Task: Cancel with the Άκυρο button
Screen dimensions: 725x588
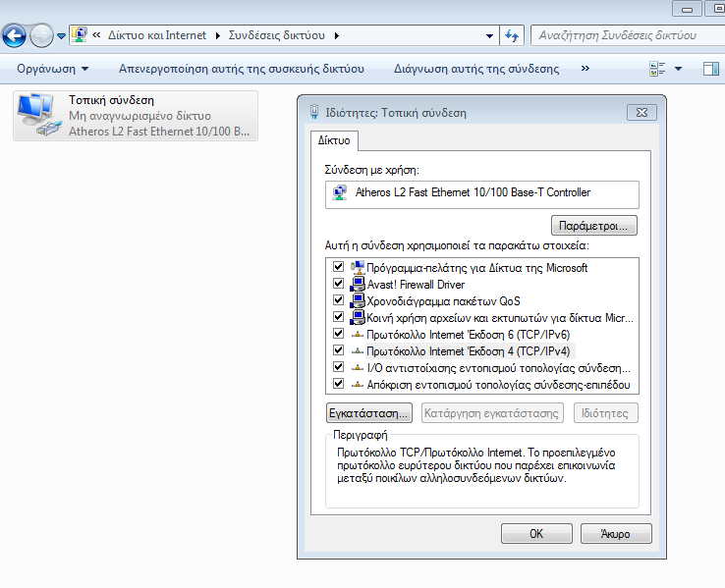Action: tap(615, 533)
